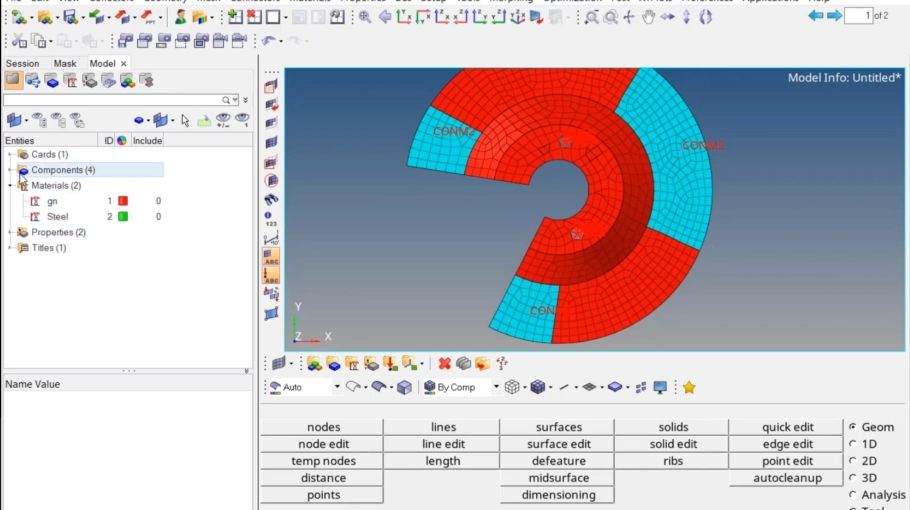Select the Analysis radio button
The image size is (910, 510).
coord(853,495)
